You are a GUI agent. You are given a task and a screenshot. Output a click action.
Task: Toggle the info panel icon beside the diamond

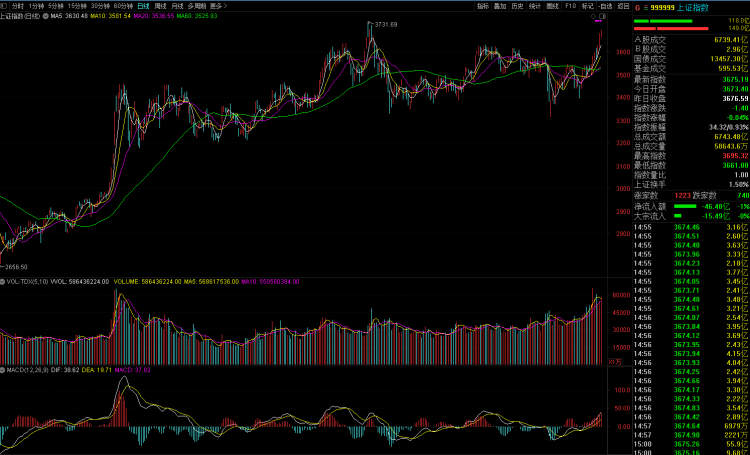pos(602,16)
